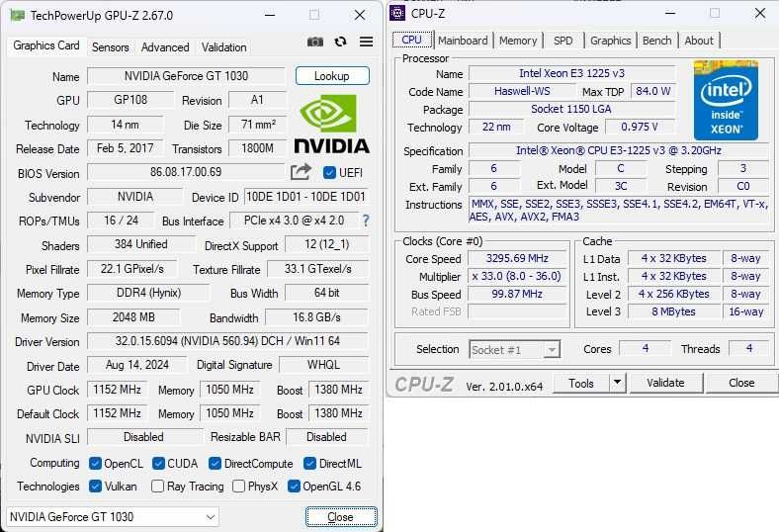The image size is (779, 532).
Task: Click the Close button in GPU-Z
Action: click(x=341, y=517)
